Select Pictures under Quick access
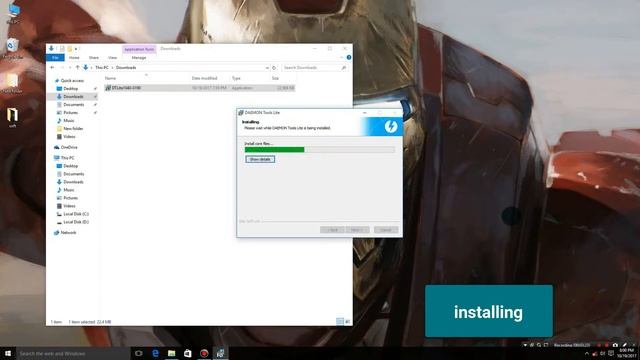The height and width of the screenshot is (360, 640). (70, 112)
